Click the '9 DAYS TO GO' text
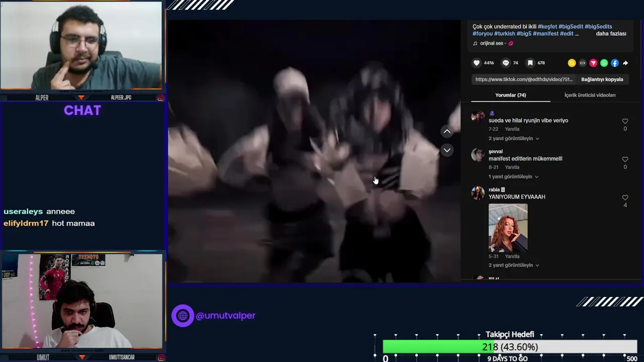 coord(507,359)
